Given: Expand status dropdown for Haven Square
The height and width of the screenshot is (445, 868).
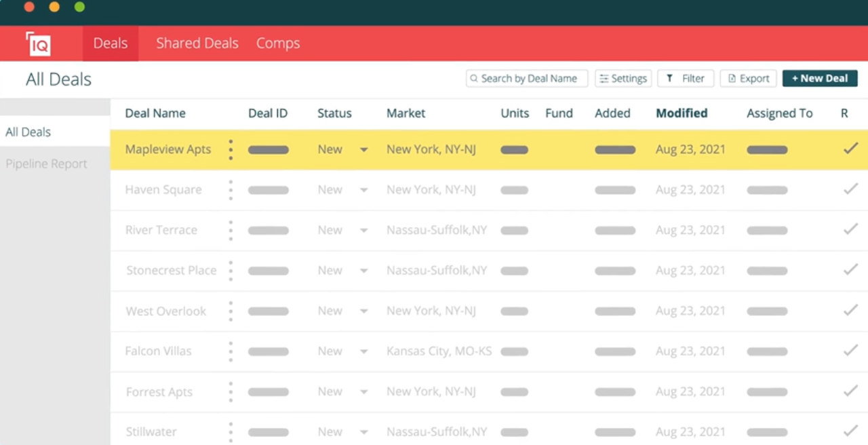Looking at the screenshot, I should pyautogui.click(x=363, y=191).
